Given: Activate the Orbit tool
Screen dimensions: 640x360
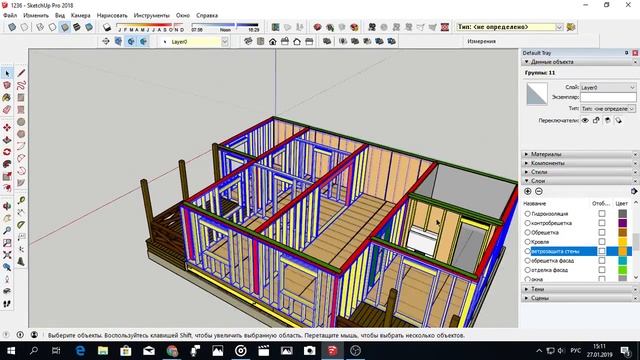Looking at the screenshot, I should [x=7, y=206].
